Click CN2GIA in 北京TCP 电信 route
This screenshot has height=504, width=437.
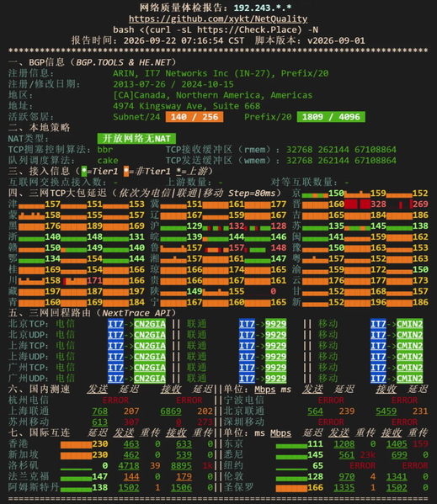pos(150,324)
